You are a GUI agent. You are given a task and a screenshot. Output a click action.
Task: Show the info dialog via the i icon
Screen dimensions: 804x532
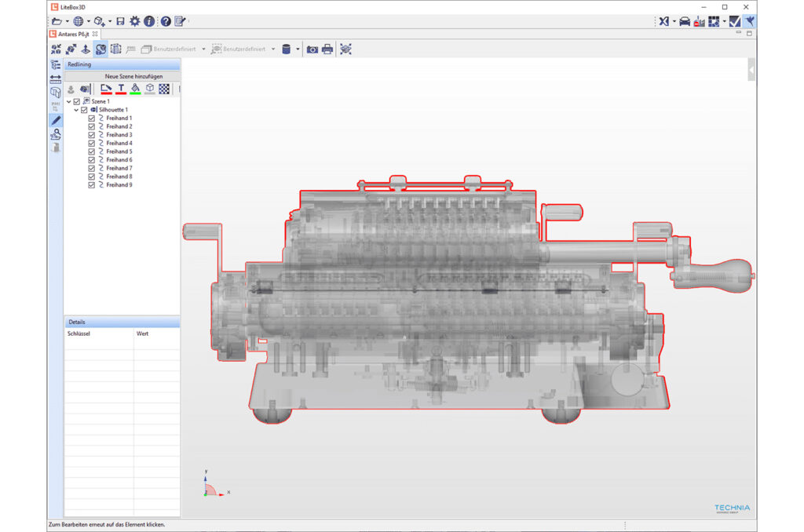click(149, 21)
